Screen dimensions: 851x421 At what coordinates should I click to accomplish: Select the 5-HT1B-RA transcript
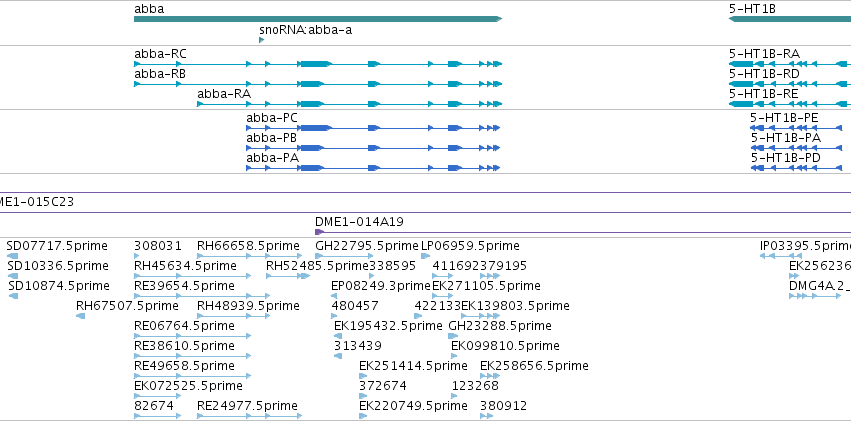790,64
